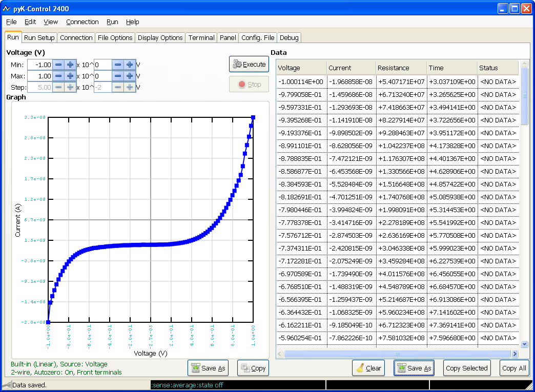This screenshot has height=392, width=535.
Task: Increase the Step voltage exponent
Action: coord(129,87)
